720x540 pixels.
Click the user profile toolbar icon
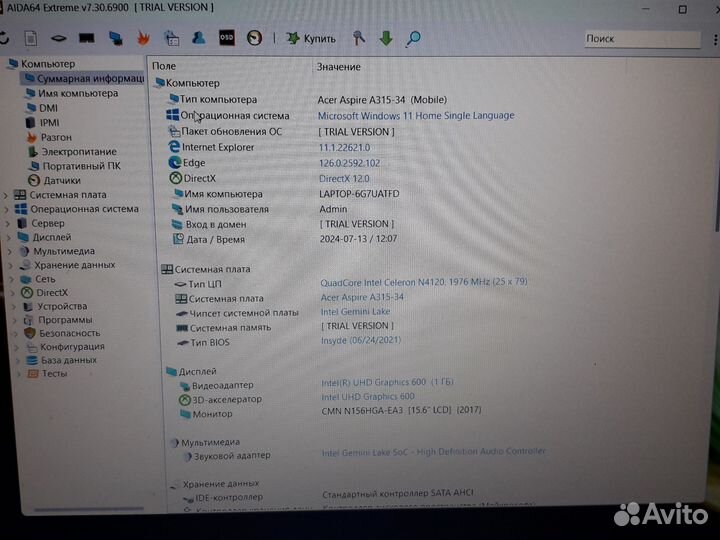coord(199,38)
